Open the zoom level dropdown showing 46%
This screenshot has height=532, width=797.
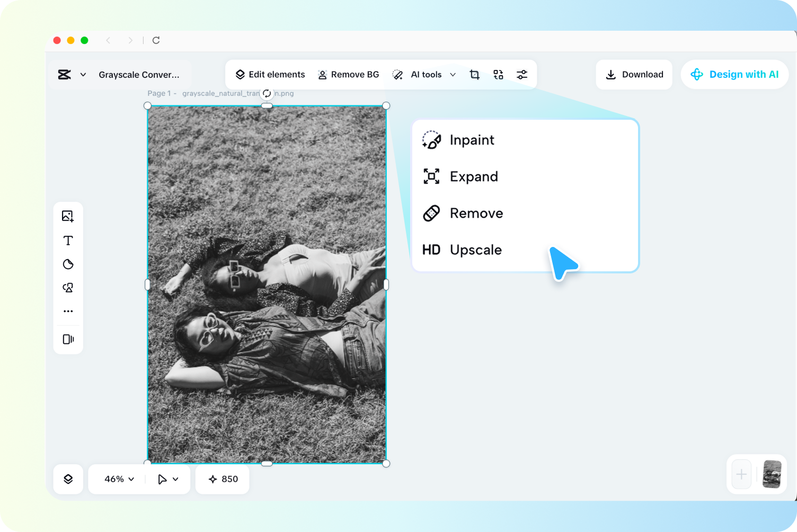[x=117, y=478]
